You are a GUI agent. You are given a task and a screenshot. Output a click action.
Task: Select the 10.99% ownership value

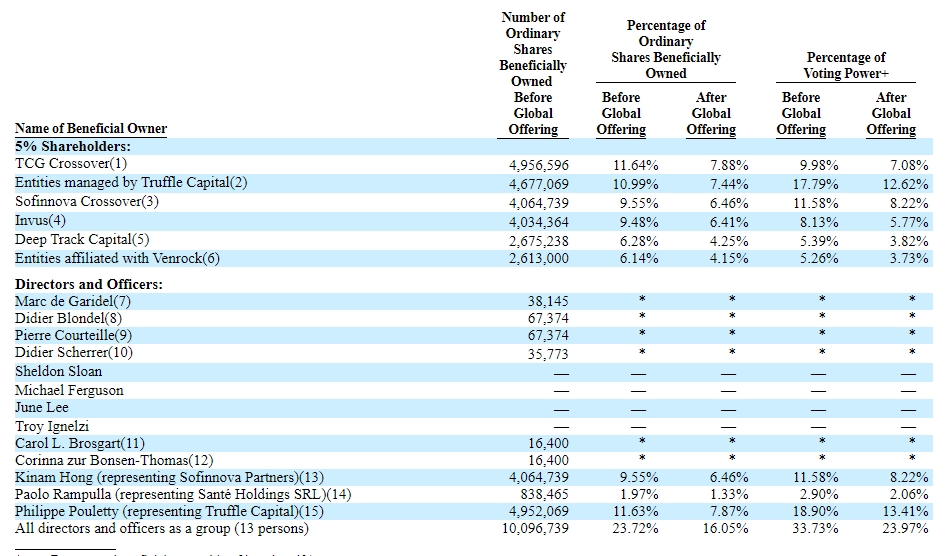(x=636, y=184)
